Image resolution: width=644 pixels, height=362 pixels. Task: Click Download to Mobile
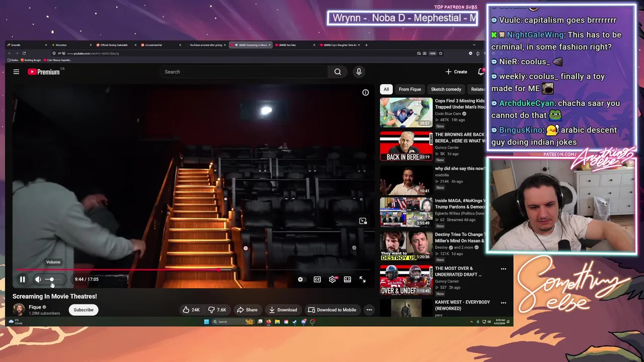point(332,310)
